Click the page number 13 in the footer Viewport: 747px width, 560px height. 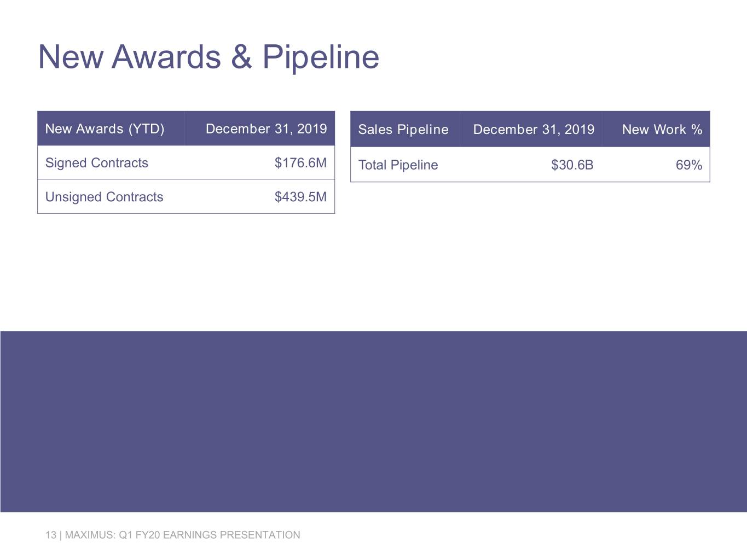coord(50,535)
